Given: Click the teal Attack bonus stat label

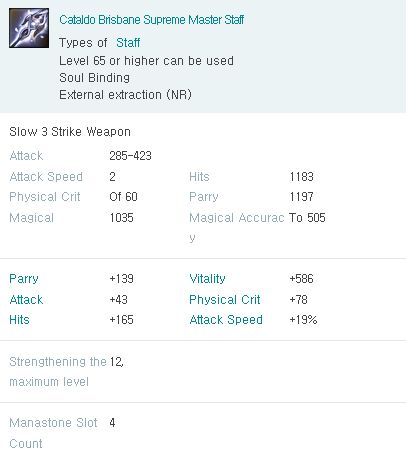Looking at the screenshot, I should point(26,299).
